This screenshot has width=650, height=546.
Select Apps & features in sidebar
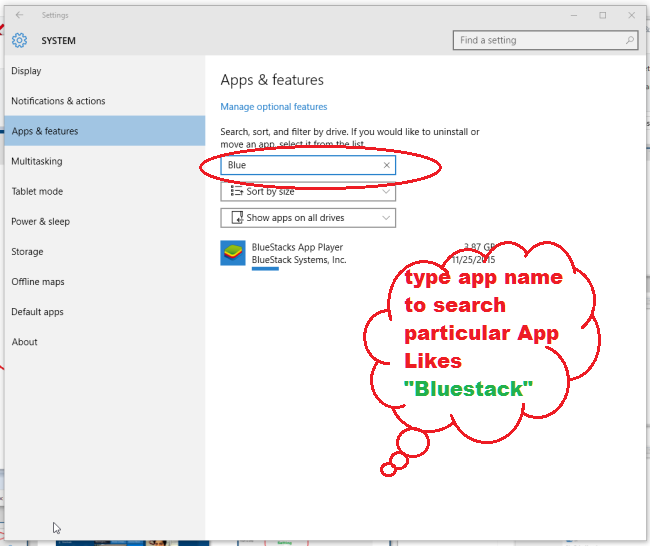tap(104, 131)
